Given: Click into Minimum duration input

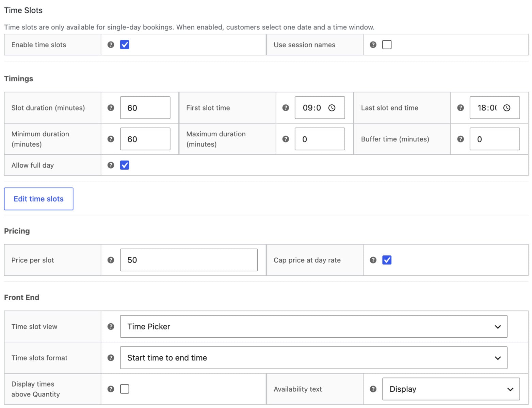Looking at the screenshot, I should tap(145, 139).
